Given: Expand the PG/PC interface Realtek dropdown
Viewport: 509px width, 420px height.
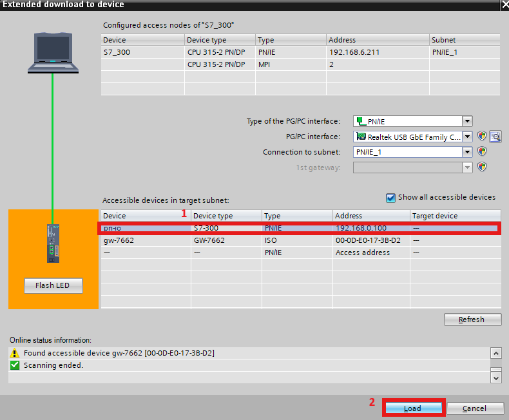Looking at the screenshot, I should [467, 137].
